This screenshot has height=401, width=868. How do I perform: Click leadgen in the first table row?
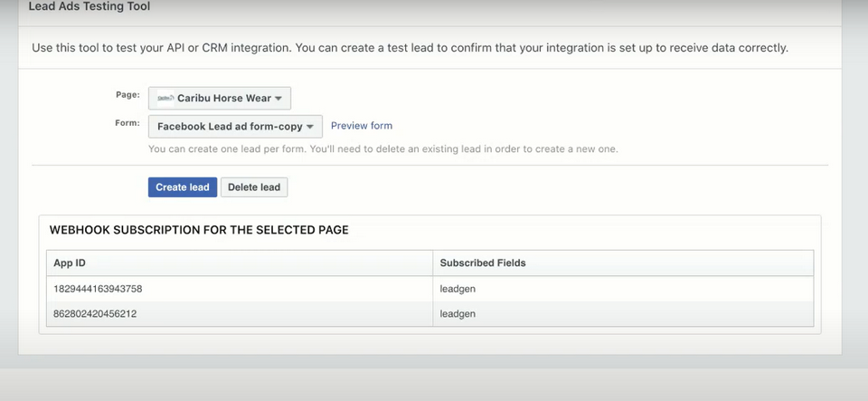[x=458, y=289]
